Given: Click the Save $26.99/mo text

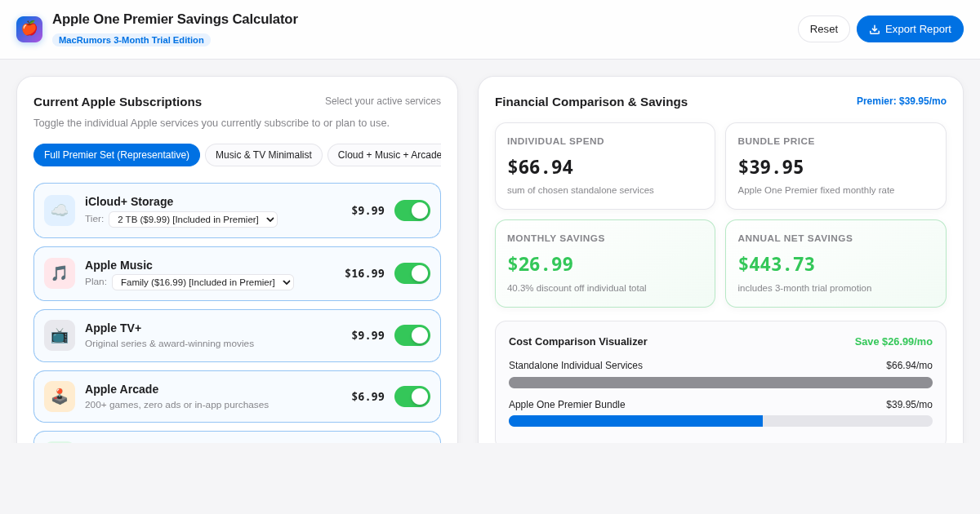Looking at the screenshot, I should [893, 342].
